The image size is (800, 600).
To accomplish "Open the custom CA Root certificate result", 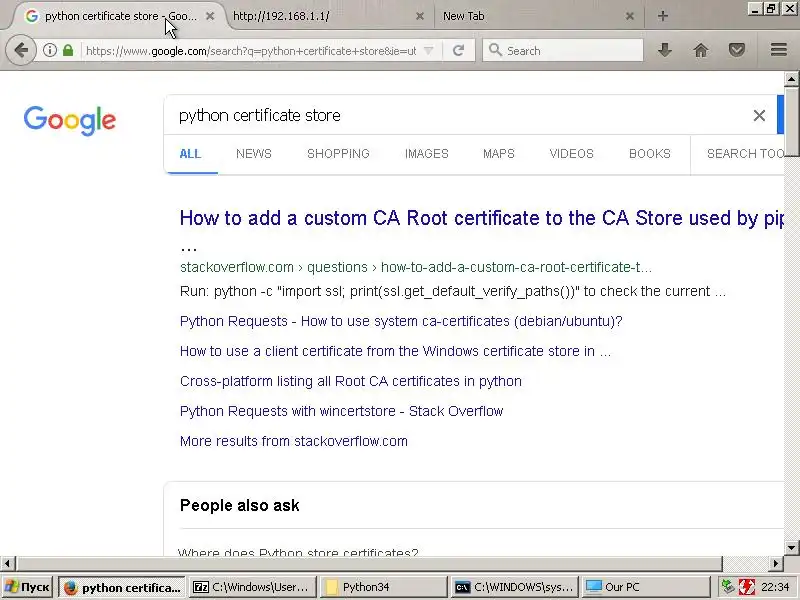I will click(482, 218).
